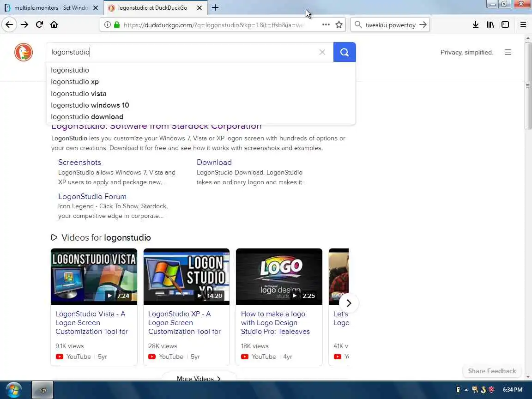Open LogonStudio XP video title link
Viewport: 532px width, 399px height.
click(184, 323)
